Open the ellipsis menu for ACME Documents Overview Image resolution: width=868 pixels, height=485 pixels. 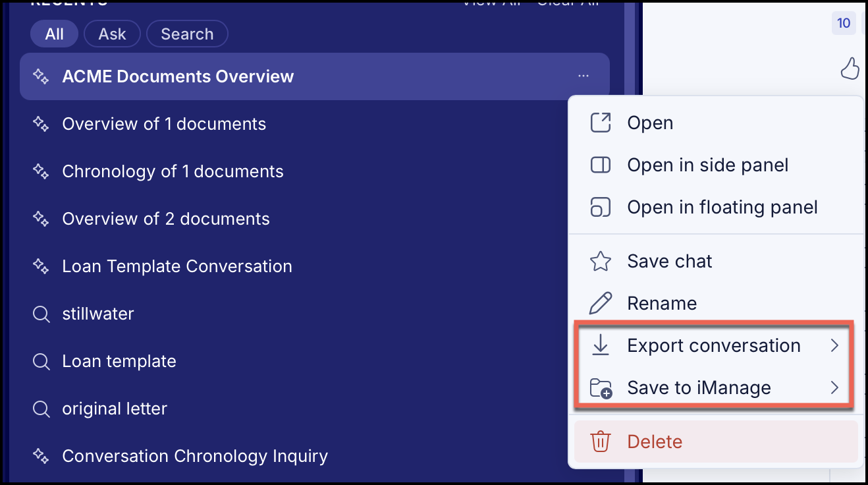point(583,76)
